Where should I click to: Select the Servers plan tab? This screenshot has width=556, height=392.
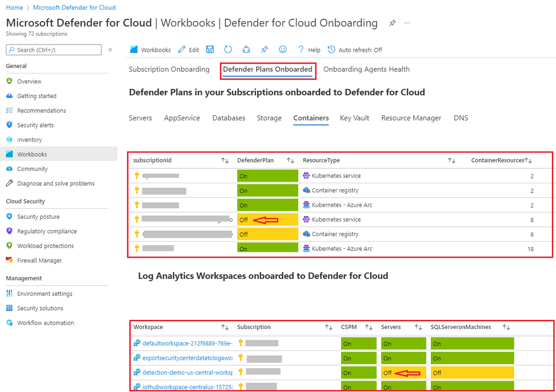point(140,118)
